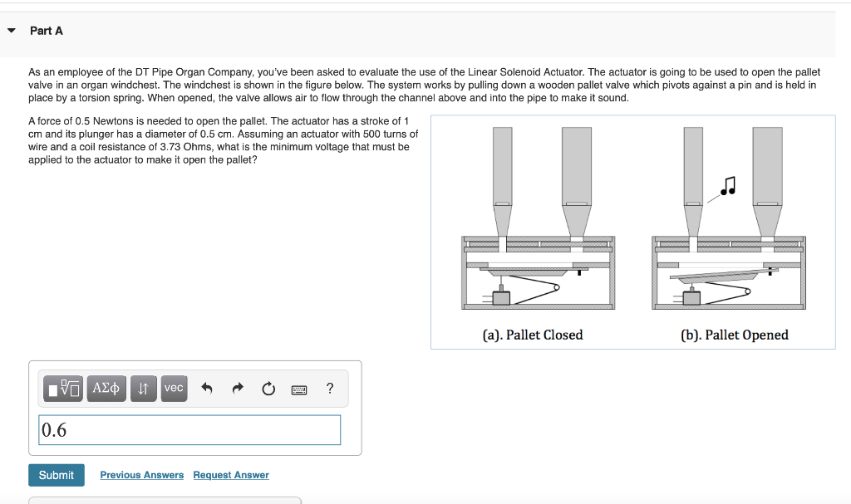
Task: Click the answer input field containing 0.6
Action: [x=189, y=429]
